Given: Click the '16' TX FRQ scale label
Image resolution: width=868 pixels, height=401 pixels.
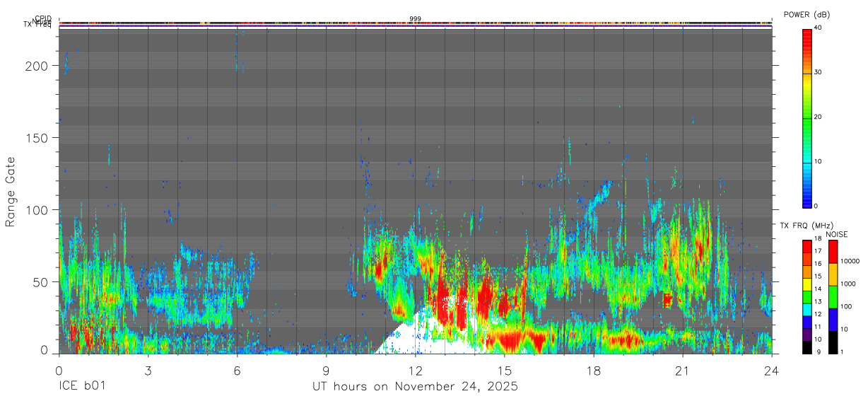Looking at the screenshot, I should [818, 264].
